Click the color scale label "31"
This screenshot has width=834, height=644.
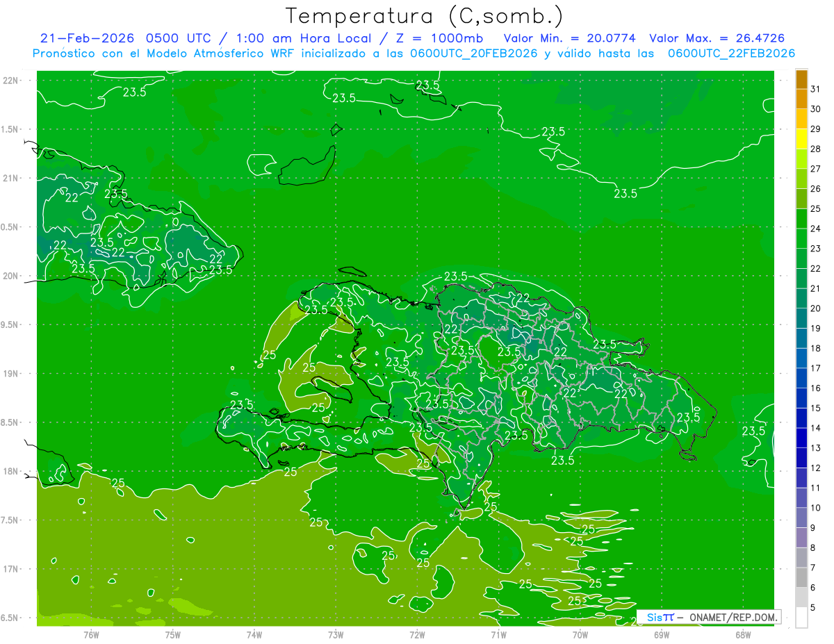pos(816,89)
